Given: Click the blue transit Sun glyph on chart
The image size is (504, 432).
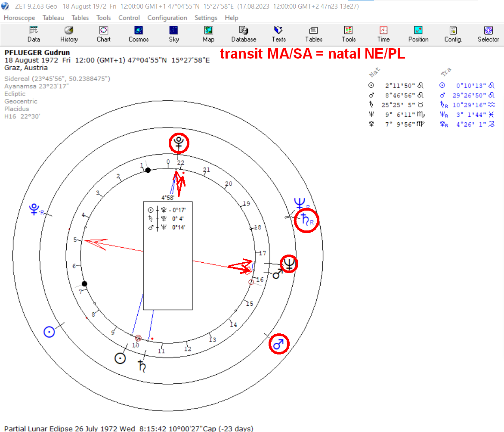Looking at the screenshot, I should (49, 332).
